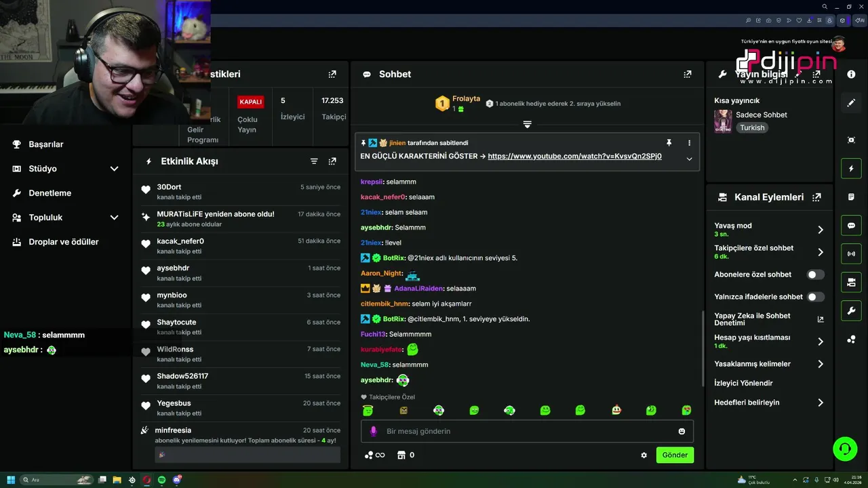868x488 pixels.
Task: Click the purple microphone icon in message box
Action: 373,431
